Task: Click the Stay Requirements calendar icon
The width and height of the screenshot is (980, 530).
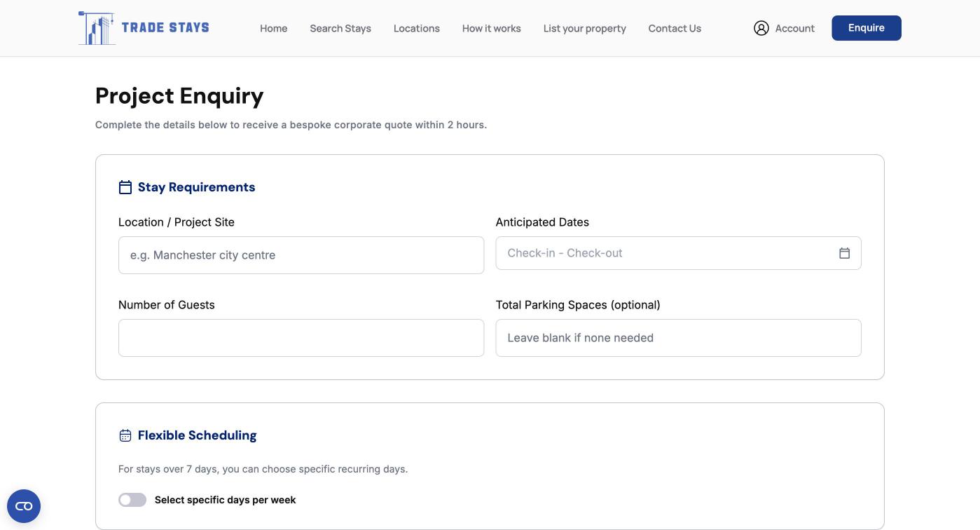Action: [125, 187]
